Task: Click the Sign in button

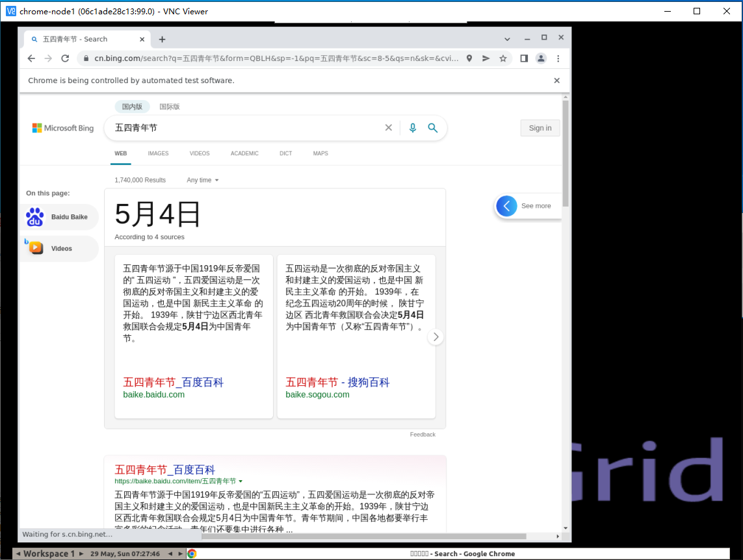Action: point(540,128)
